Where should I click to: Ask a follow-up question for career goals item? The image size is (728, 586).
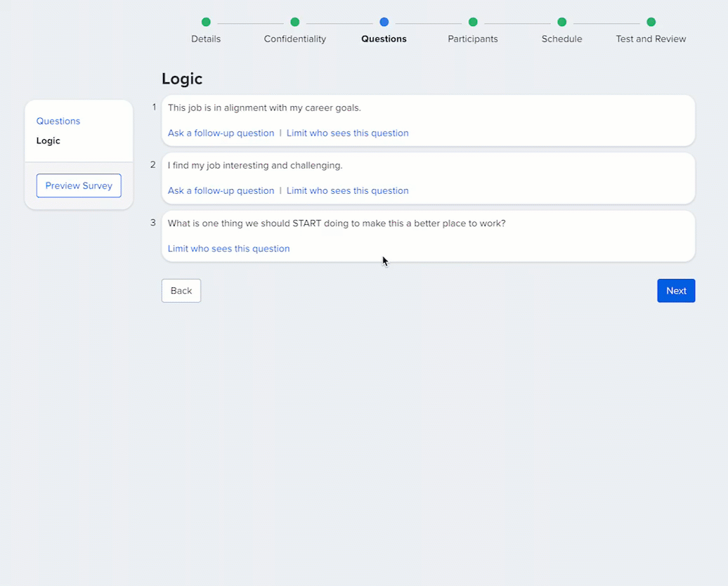click(221, 133)
